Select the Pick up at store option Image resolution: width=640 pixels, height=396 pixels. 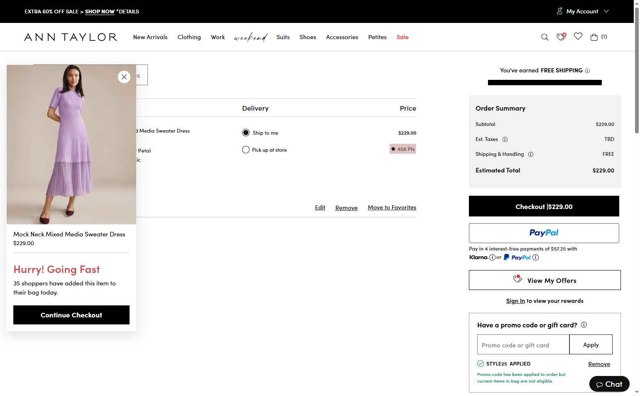(x=246, y=150)
